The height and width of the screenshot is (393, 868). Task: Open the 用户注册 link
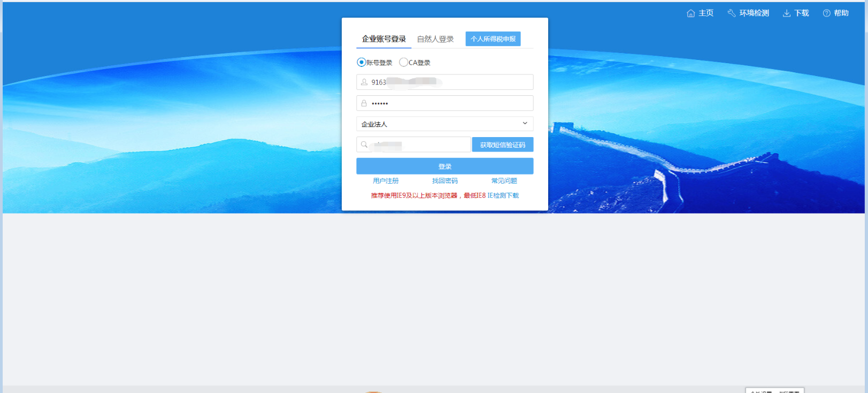386,181
